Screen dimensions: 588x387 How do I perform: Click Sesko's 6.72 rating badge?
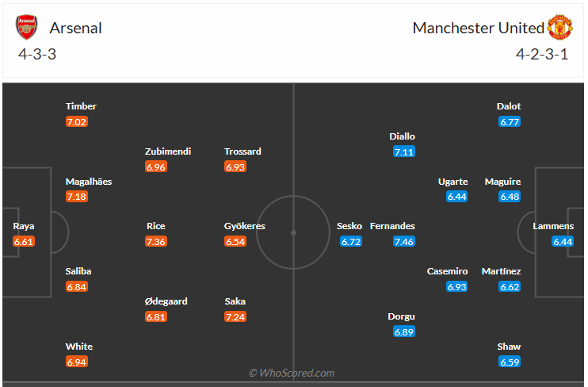351,242
